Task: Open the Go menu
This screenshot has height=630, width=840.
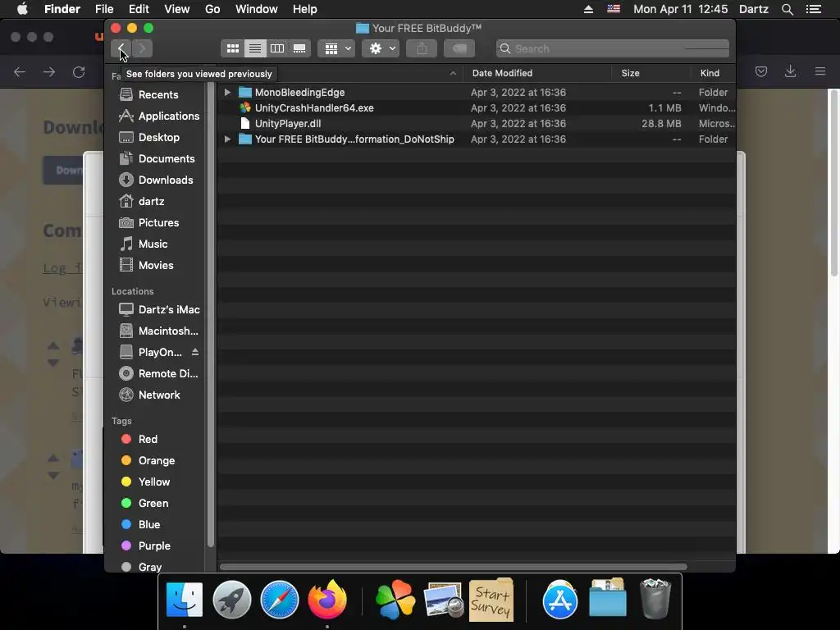Action: click(x=212, y=9)
